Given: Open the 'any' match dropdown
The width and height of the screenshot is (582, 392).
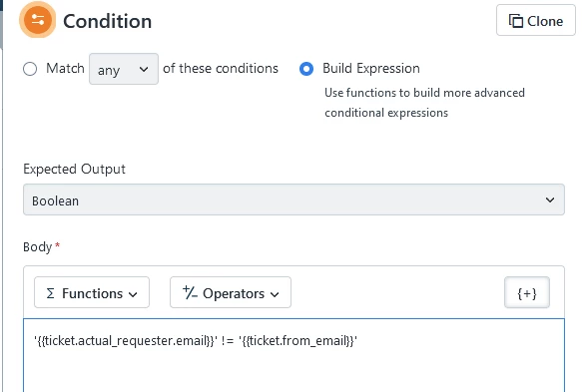Looking at the screenshot, I should click(x=124, y=69).
